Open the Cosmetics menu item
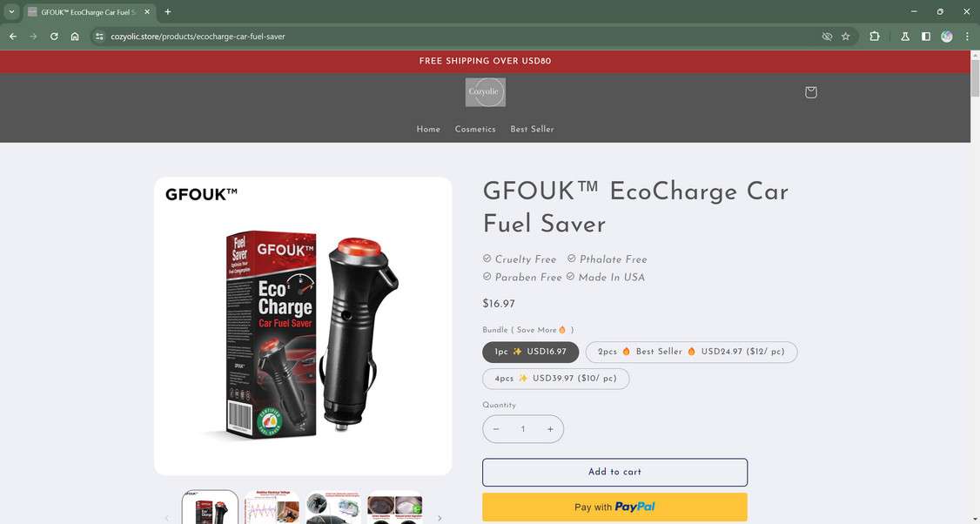This screenshot has height=524, width=980. pyautogui.click(x=475, y=130)
